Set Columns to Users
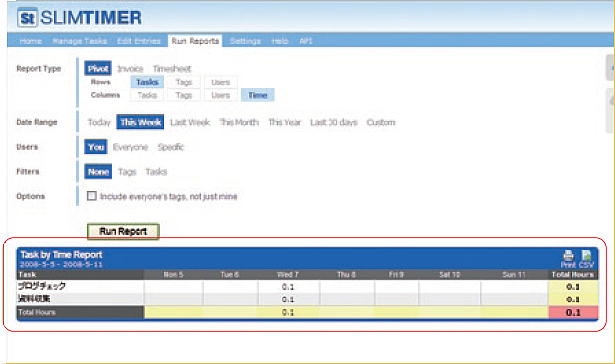Screen dimensions: 615x364 click(x=220, y=95)
